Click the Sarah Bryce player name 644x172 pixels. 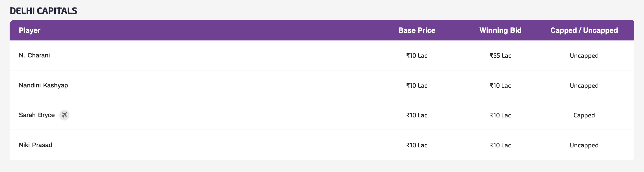(37, 115)
